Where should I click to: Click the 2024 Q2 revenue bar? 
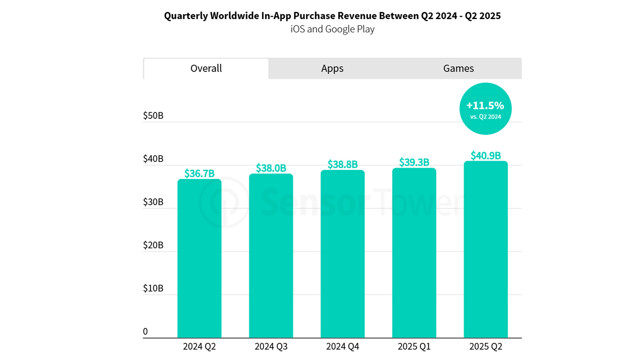[199, 258]
